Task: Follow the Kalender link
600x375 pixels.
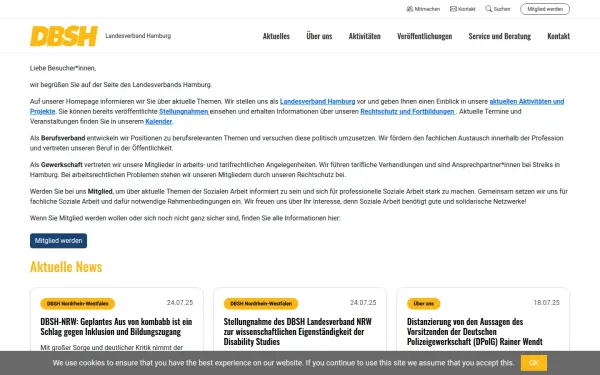Action: 158,121
